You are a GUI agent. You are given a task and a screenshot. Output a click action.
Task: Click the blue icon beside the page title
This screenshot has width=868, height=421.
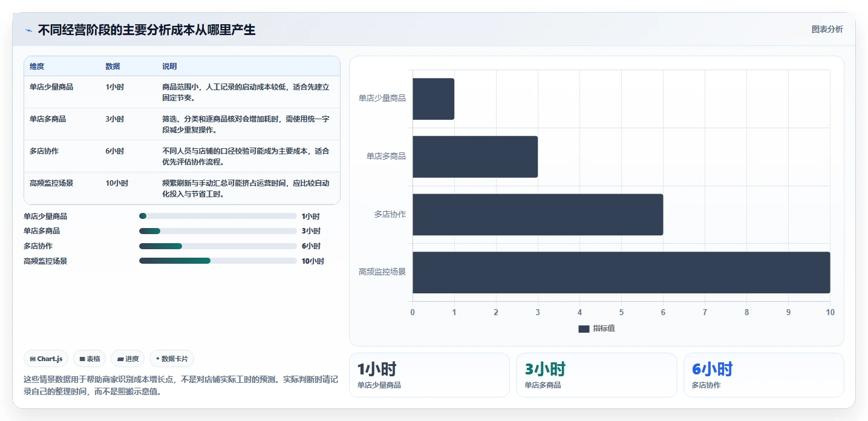click(28, 30)
